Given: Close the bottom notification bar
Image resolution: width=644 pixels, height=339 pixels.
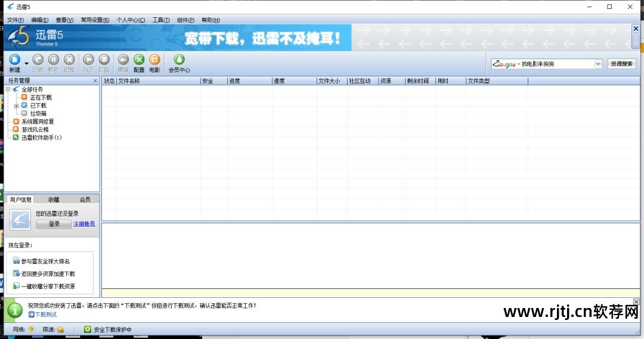Looking at the screenshot, I should [x=636, y=301].
